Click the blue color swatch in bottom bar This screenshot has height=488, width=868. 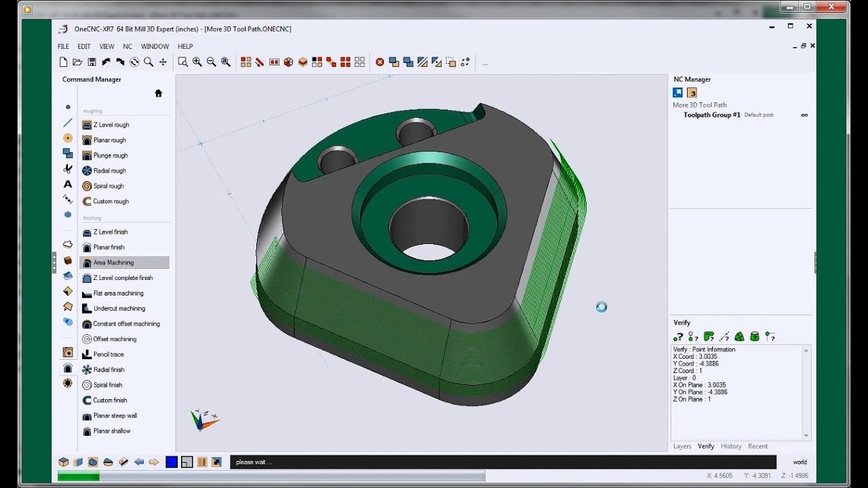pyautogui.click(x=172, y=462)
